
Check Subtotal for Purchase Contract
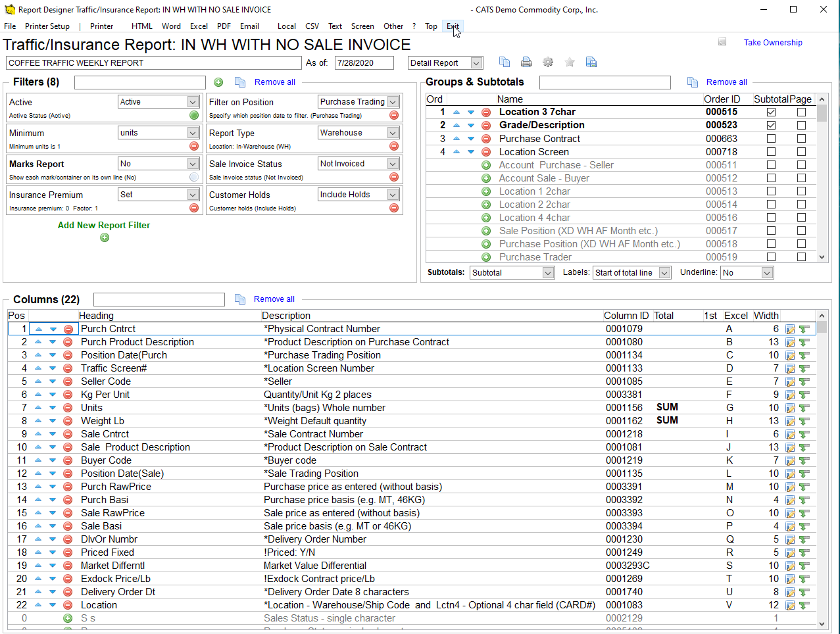point(771,139)
